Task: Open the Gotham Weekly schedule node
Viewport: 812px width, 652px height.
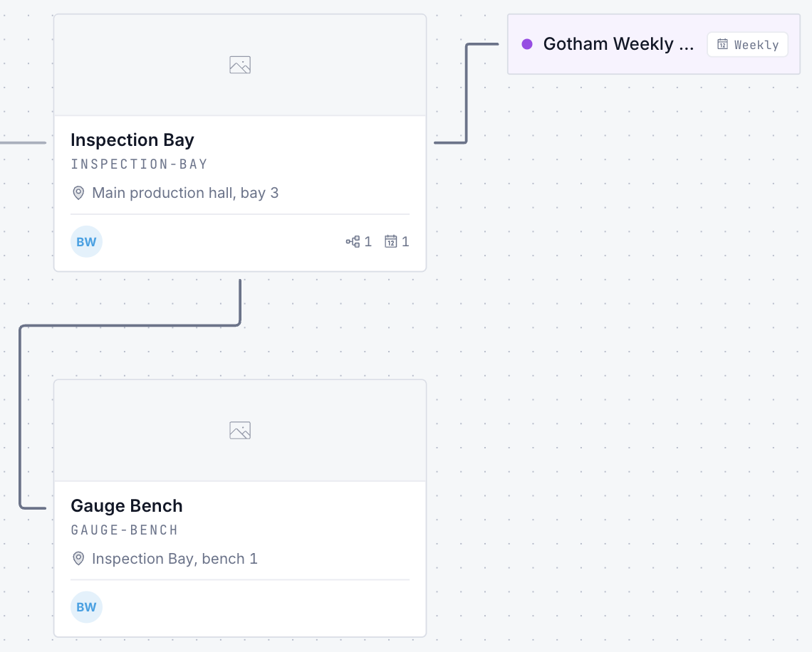Action: [x=654, y=45]
